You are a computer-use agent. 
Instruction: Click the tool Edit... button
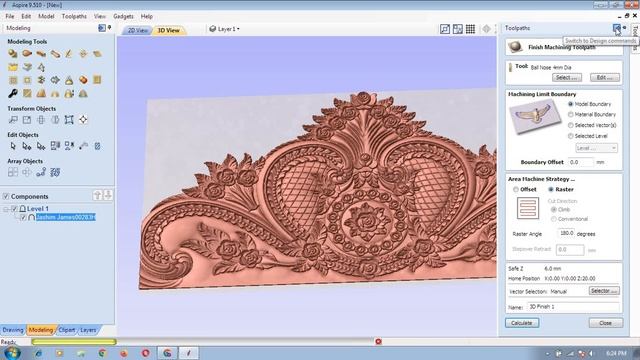pyautogui.click(x=604, y=78)
